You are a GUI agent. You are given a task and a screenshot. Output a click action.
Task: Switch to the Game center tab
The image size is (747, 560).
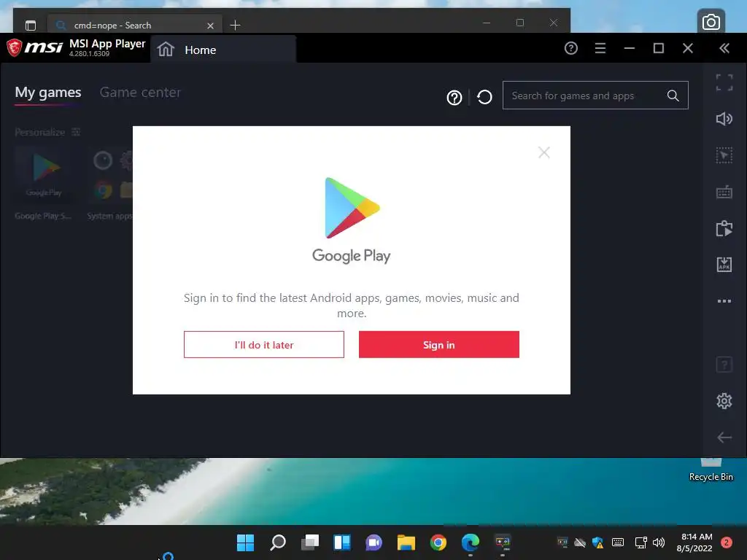(140, 92)
